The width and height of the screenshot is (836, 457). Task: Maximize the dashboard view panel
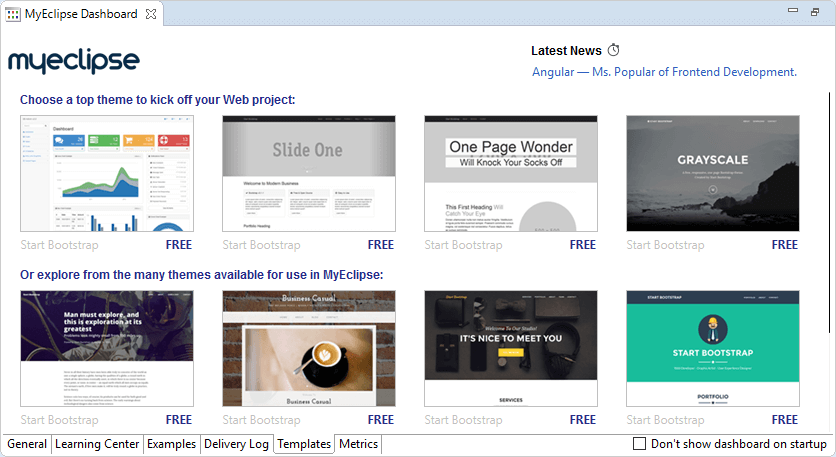coord(816,11)
